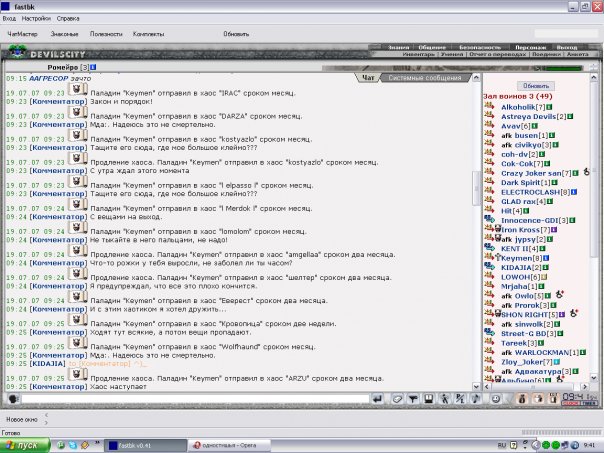The image size is (604, 453).
Task: Click the Комплекты toolbar button
Action: (x=148, y=34)
